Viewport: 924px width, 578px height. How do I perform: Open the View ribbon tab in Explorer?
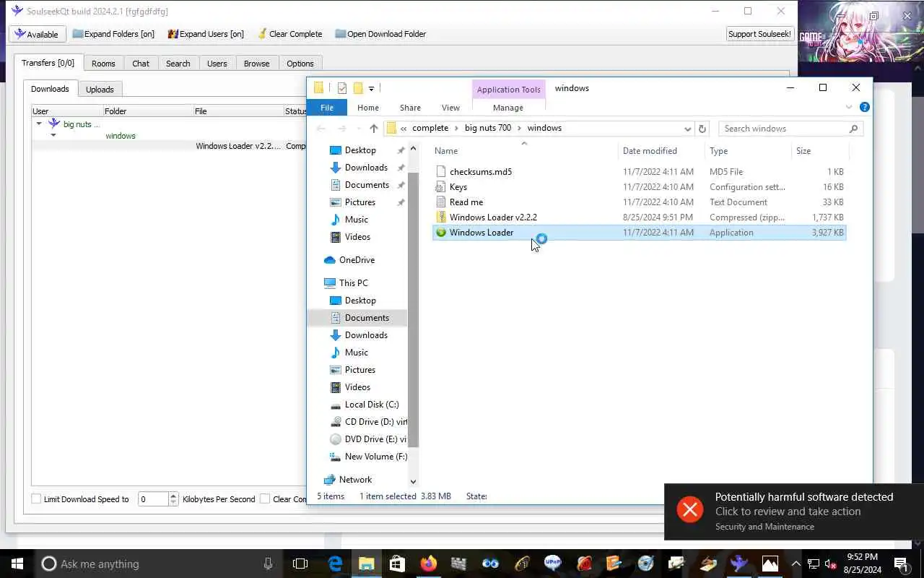coord(450,108)
